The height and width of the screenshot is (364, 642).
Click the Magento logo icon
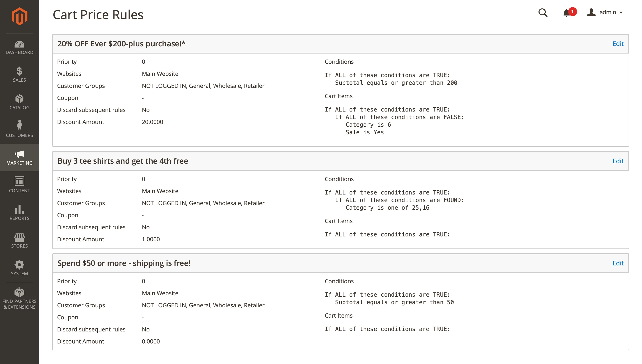(19, 16)
